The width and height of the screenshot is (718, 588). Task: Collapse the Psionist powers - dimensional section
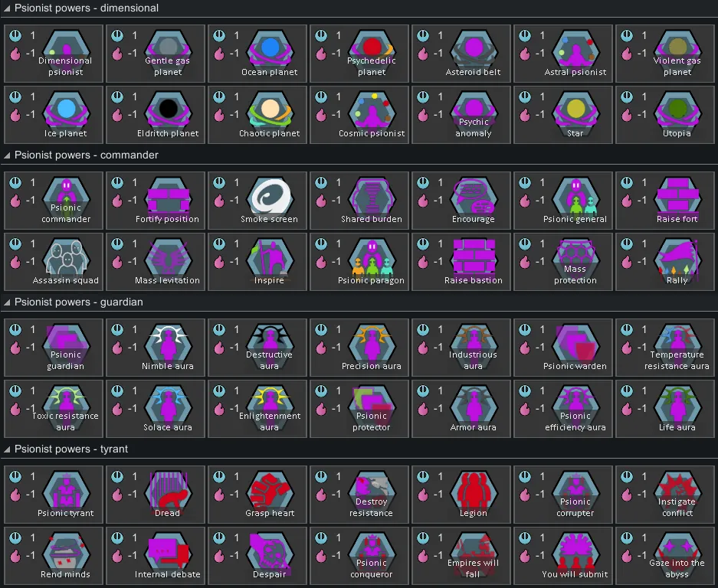tap(8, 8)
